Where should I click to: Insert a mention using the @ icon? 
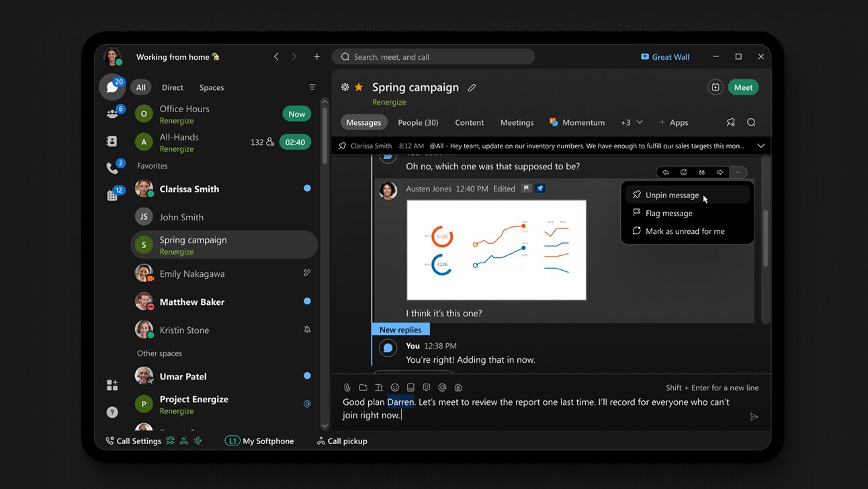pyautogui.click(x=442, y=388)
